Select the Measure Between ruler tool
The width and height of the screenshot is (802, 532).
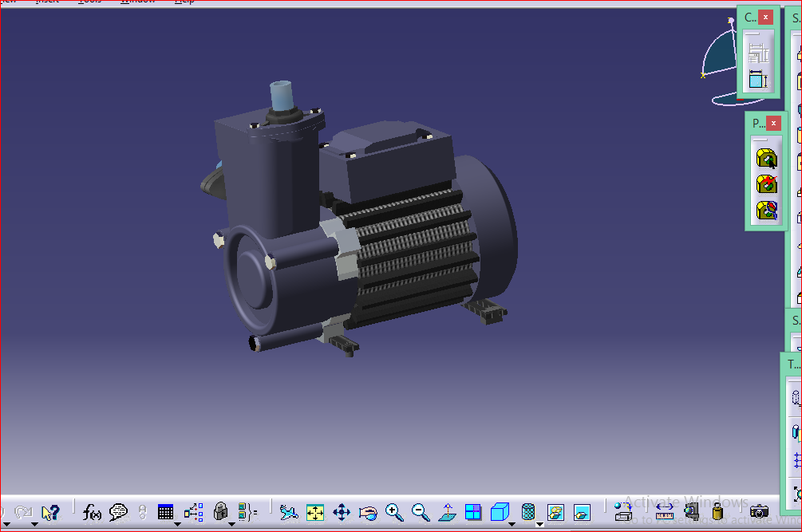click(665, 512)
